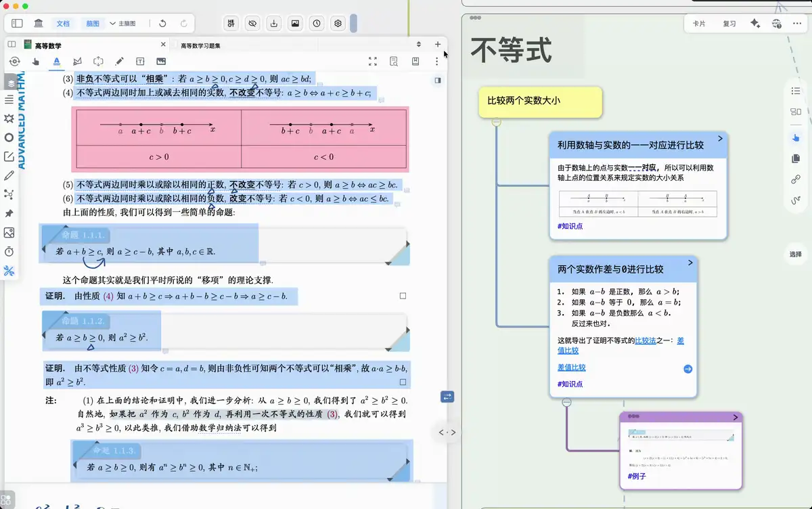812x509 pixels.
Task: Open the 复习 review tab
Action: (729, 23)
